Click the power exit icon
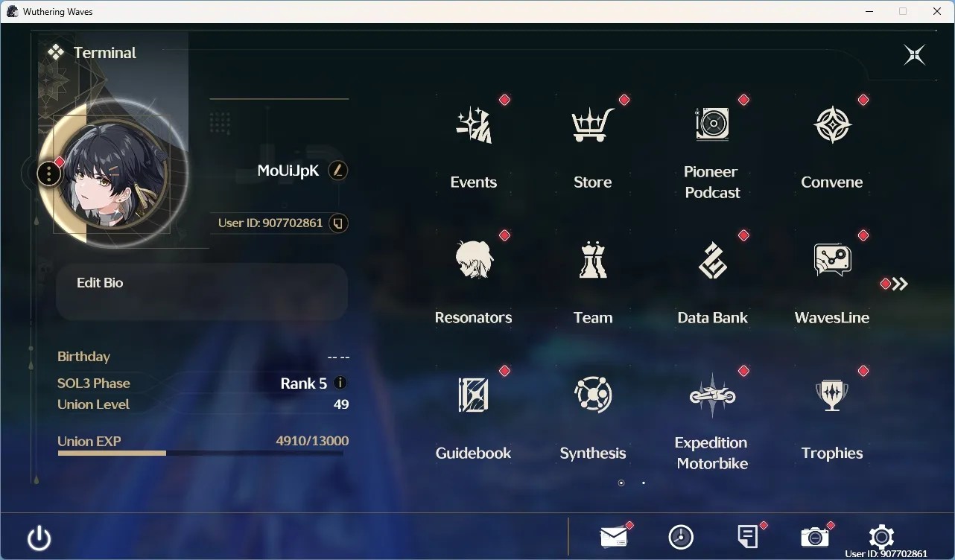 39,538
